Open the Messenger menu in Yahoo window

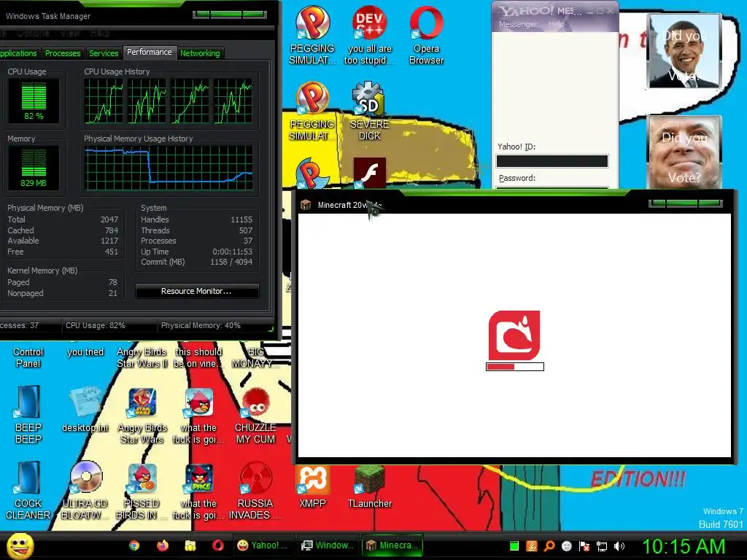518,24
